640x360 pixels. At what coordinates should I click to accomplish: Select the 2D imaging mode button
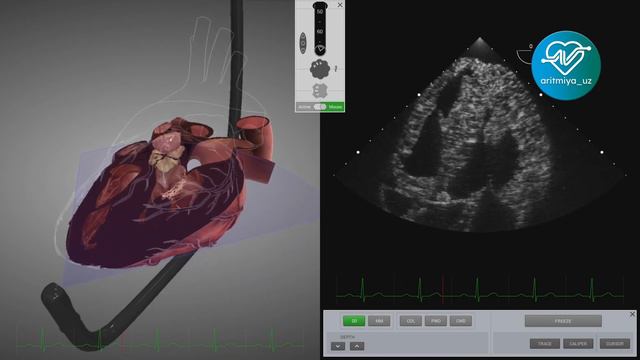click(354, 321)
